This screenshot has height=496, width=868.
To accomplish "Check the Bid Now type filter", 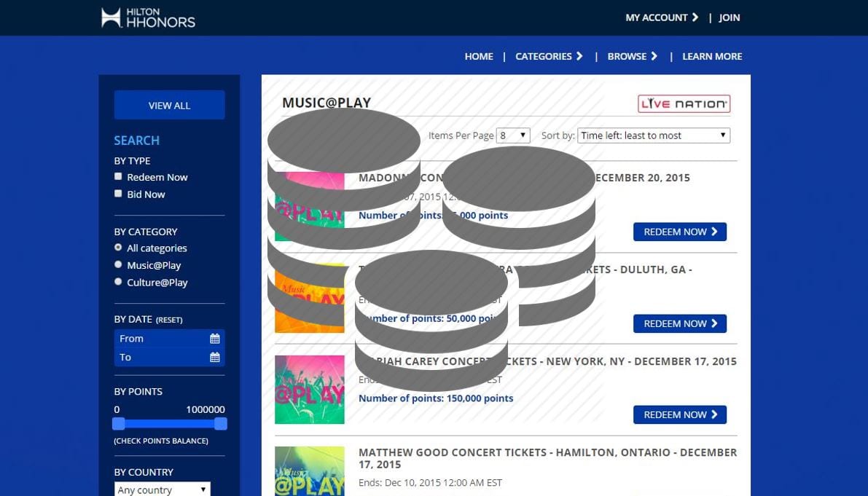I will coord(118,194).
